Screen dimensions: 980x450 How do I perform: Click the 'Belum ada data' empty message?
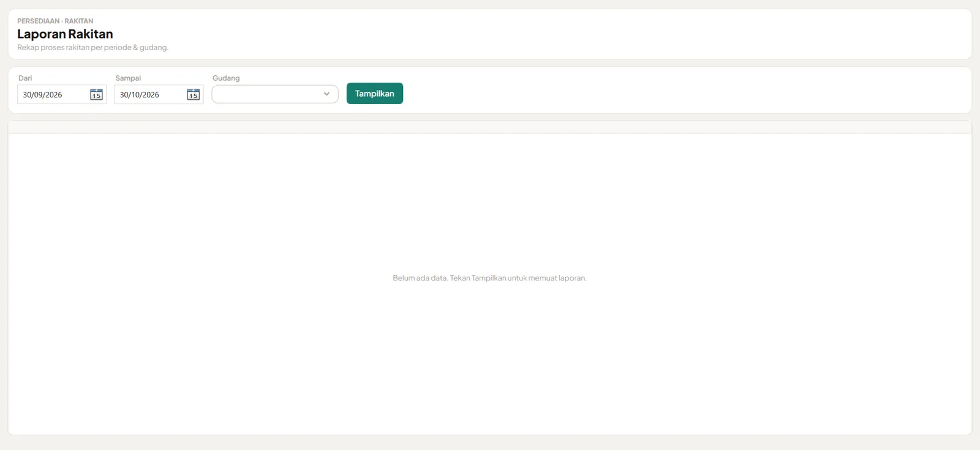point(489,278)
